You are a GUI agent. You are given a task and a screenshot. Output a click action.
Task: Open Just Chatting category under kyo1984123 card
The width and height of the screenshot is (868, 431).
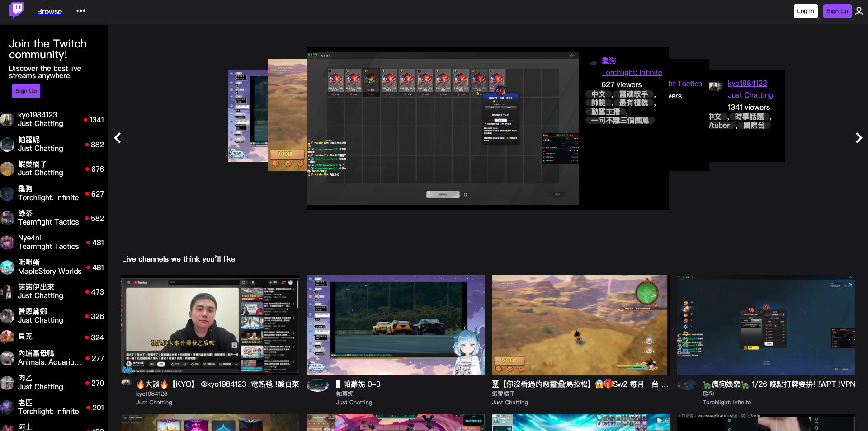154,402
